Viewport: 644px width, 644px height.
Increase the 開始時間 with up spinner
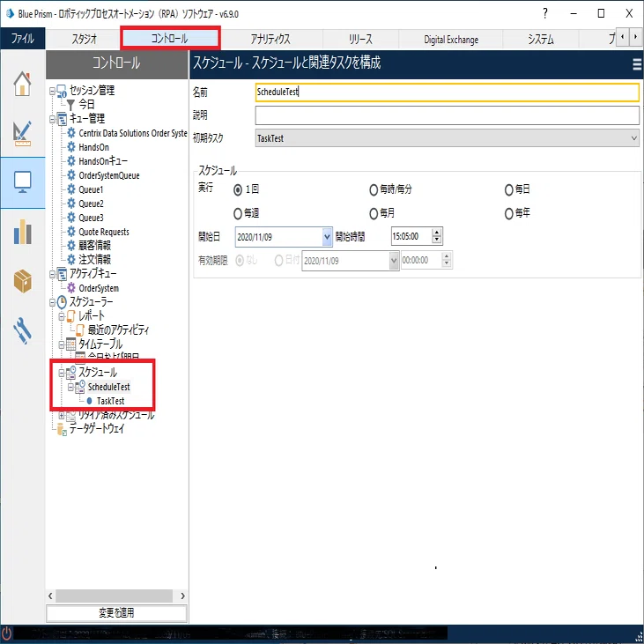[x=437, y=233]
